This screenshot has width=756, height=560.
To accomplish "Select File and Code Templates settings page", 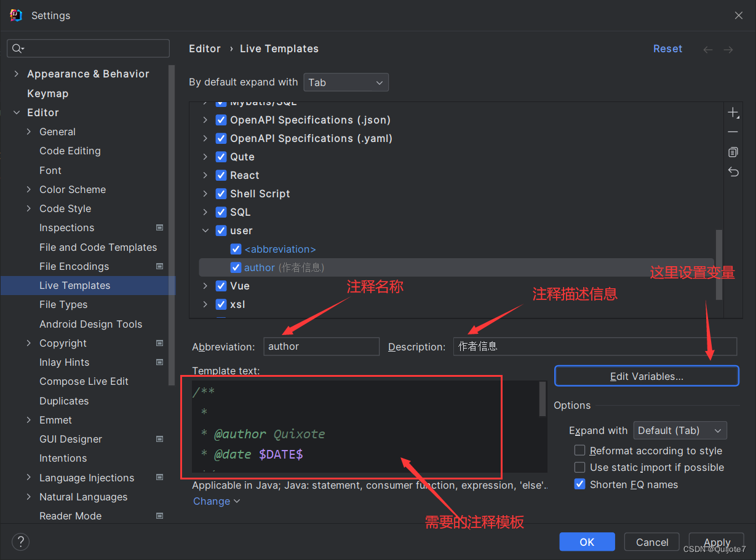I will tap(98, 247).
